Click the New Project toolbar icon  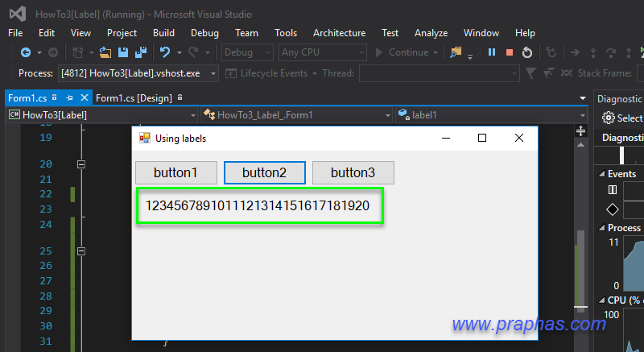click(77, 52)
